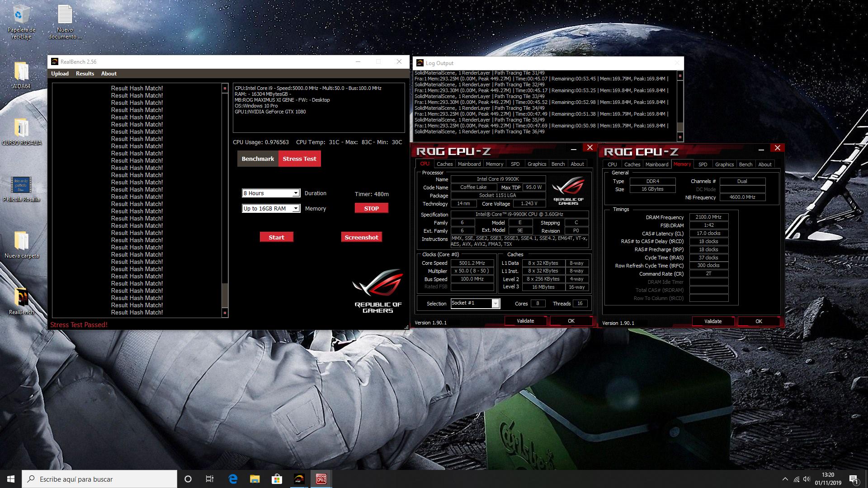Open the Task View taskbar icon
Image resolution: width=868 pixels, height=488 pixels.
pos(210,479)
